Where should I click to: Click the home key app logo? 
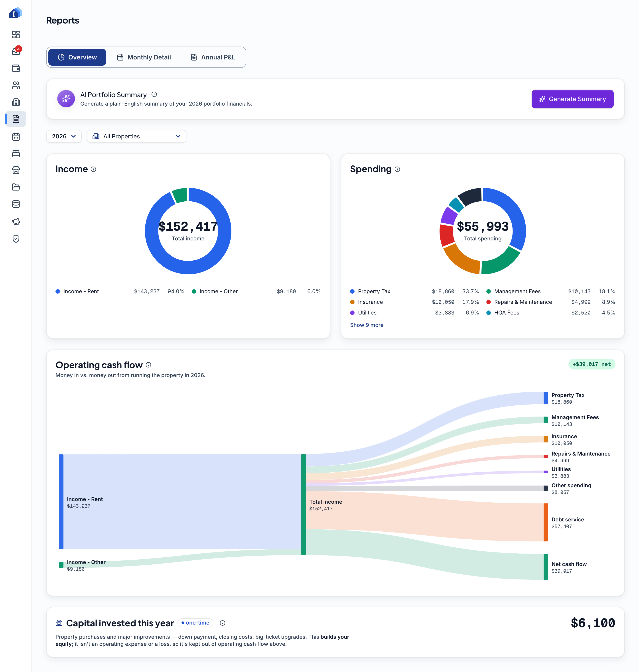tap(16, 13)
